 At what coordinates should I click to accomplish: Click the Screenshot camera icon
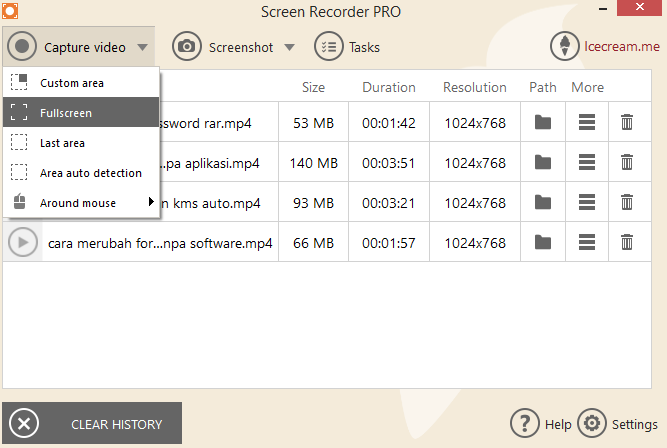187,46
